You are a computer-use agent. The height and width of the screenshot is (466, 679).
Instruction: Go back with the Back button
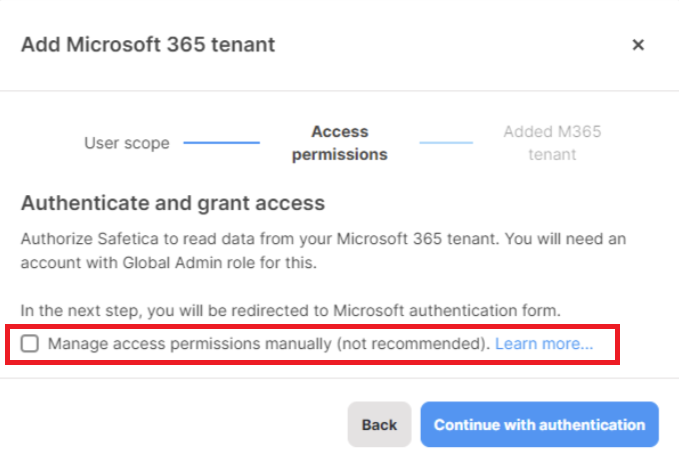(379, 424)
